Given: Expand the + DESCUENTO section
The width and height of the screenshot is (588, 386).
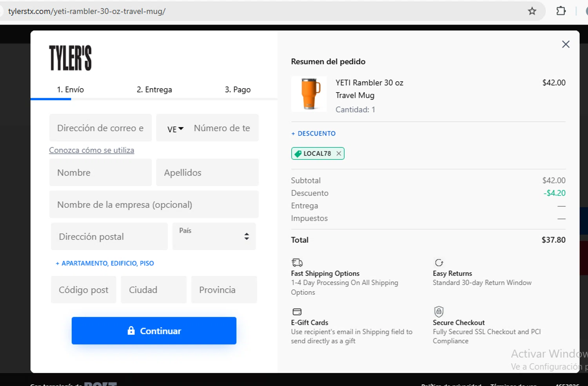Looking at the screenshot, I should (x=313, y=134).
